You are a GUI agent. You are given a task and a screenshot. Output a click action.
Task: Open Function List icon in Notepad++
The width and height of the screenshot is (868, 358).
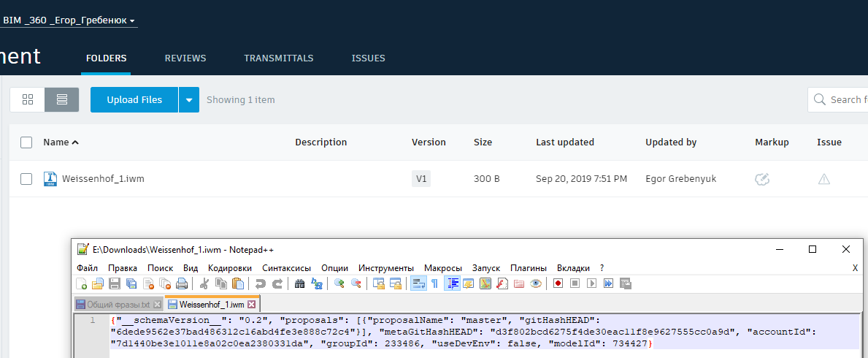(502, 283)
